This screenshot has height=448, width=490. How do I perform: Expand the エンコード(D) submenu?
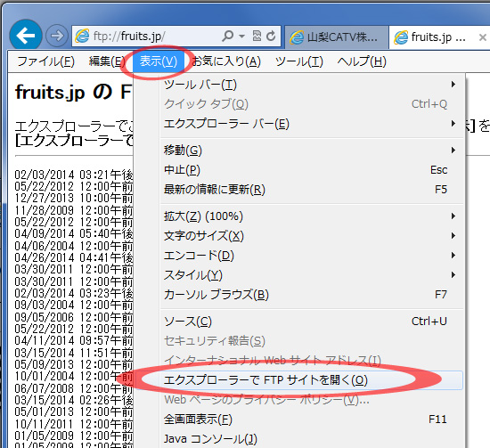(311, 256)
